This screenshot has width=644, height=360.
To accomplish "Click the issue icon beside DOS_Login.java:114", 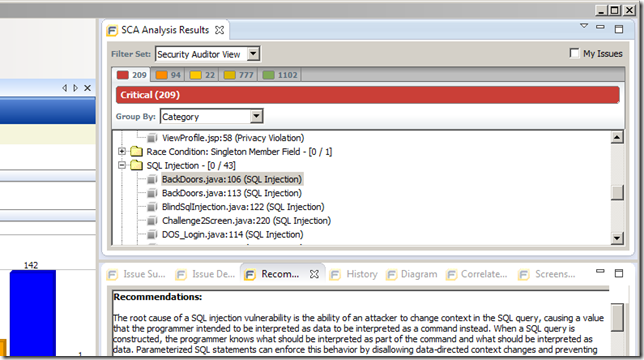I will tap(152, 235).
